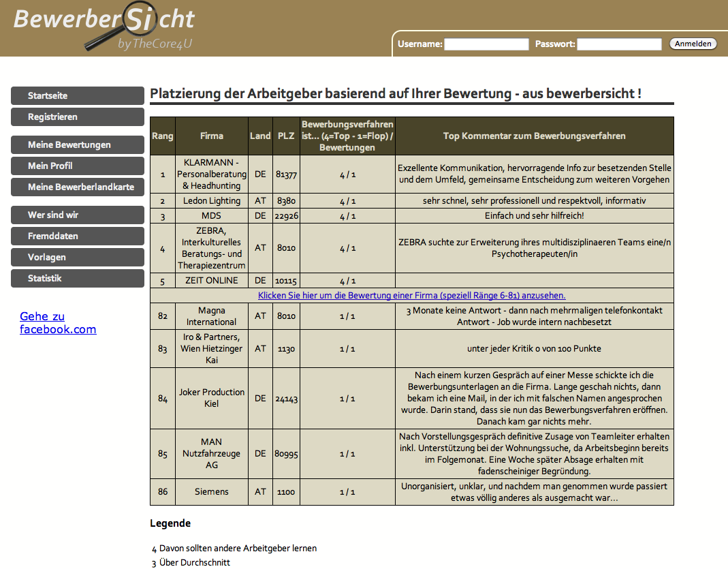Open Meine Bewerberlandkarte
This screenshot has height=569, width=728.
pos(78,187)
